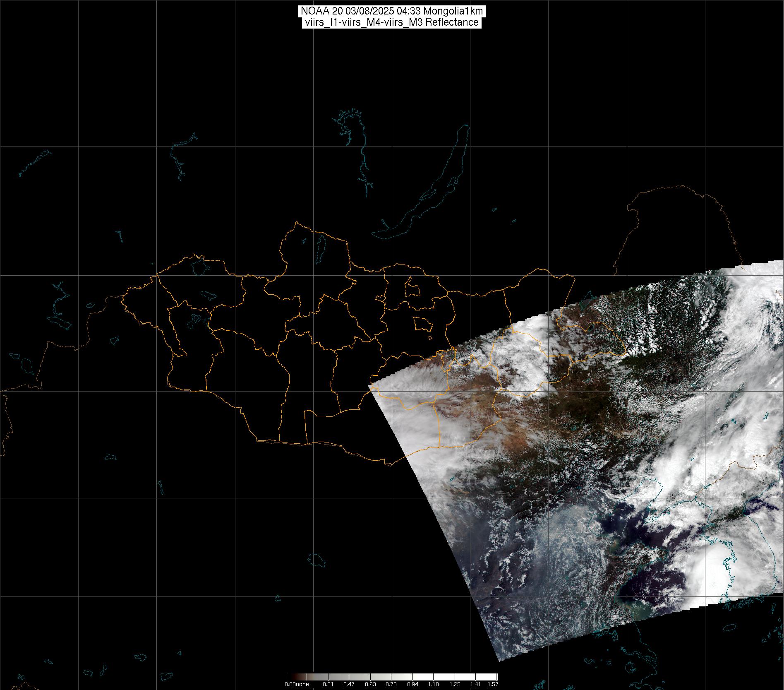Image resolution: width=784 pixels, height=690 pixels.
Task: Click the 1.57 maximum colorbar value
Action: 492,684
